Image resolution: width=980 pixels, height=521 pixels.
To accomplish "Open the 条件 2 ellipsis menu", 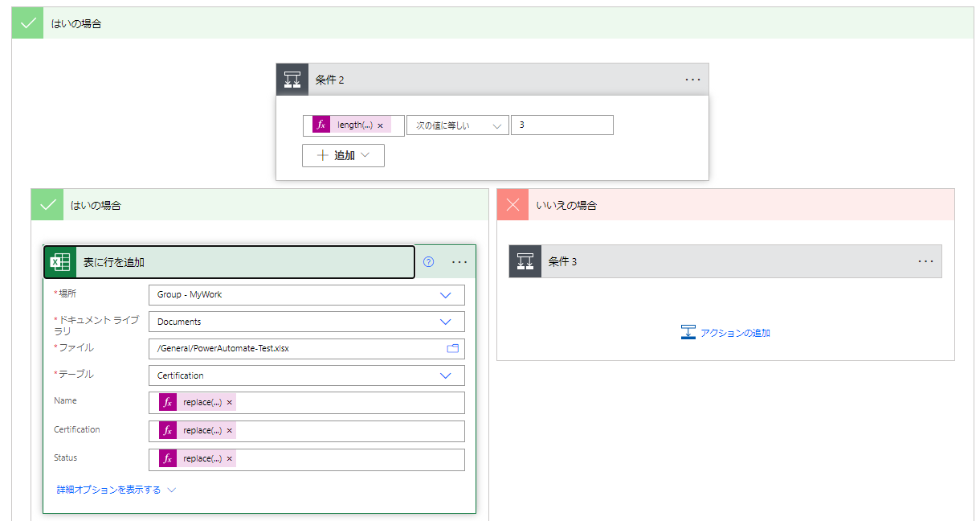I will 692,80.
